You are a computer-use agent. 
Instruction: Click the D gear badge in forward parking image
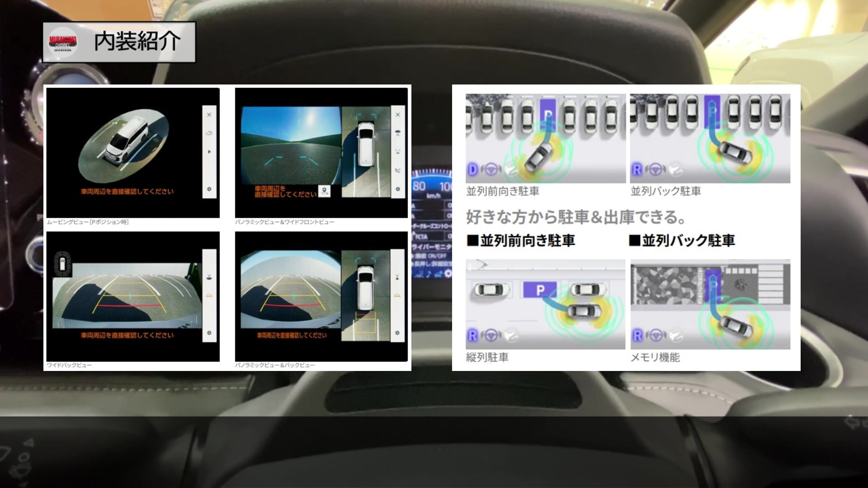coord(472,170)
